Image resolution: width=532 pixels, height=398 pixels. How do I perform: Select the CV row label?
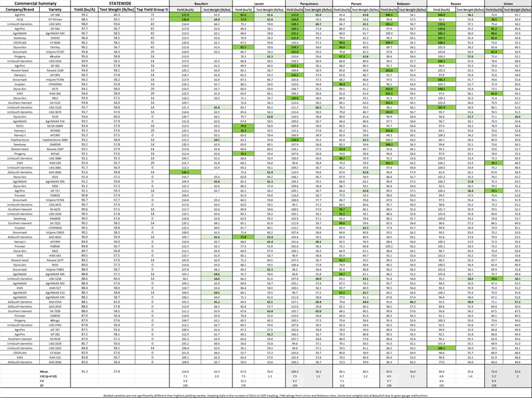tap(48, 380)
